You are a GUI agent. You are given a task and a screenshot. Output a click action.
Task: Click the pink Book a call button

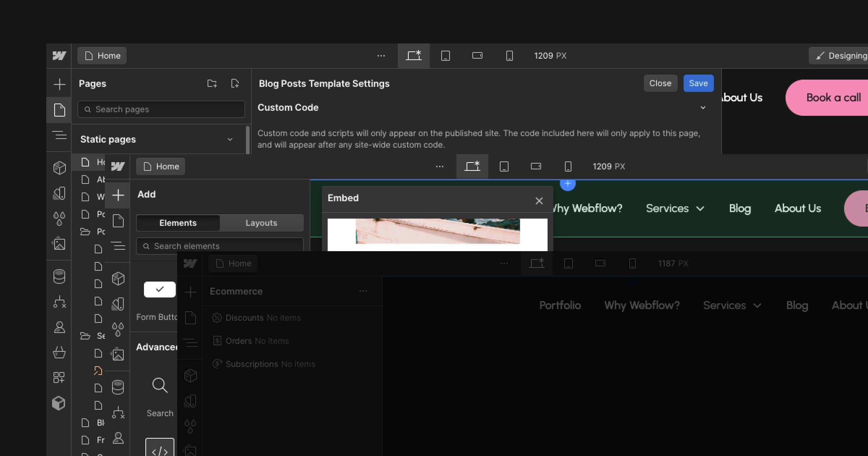pos(827,98)
